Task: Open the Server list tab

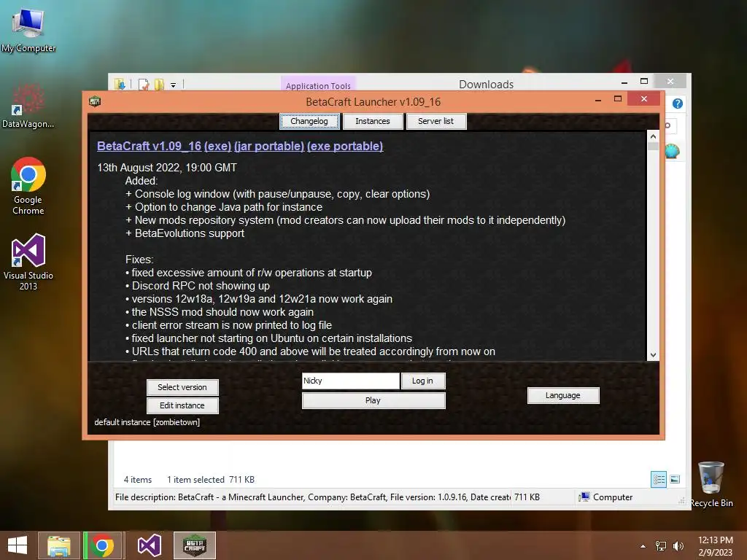Action: point(436,121)
